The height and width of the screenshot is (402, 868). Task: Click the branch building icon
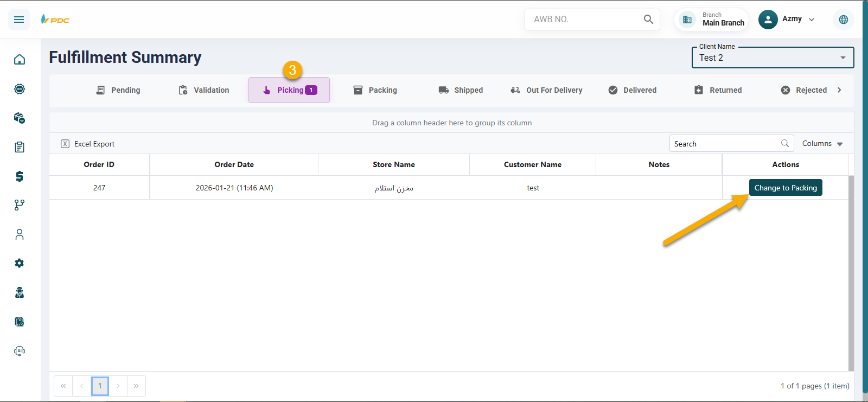(687, 20)
